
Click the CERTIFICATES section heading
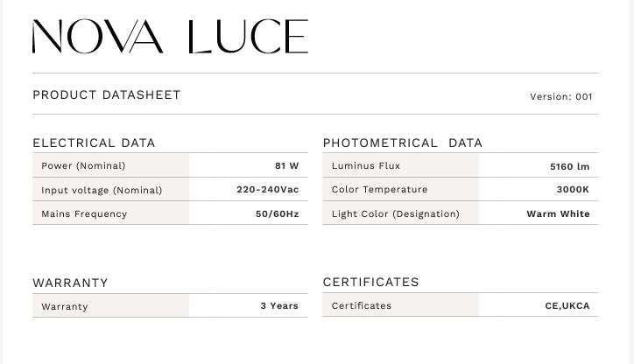coord(370,282)
